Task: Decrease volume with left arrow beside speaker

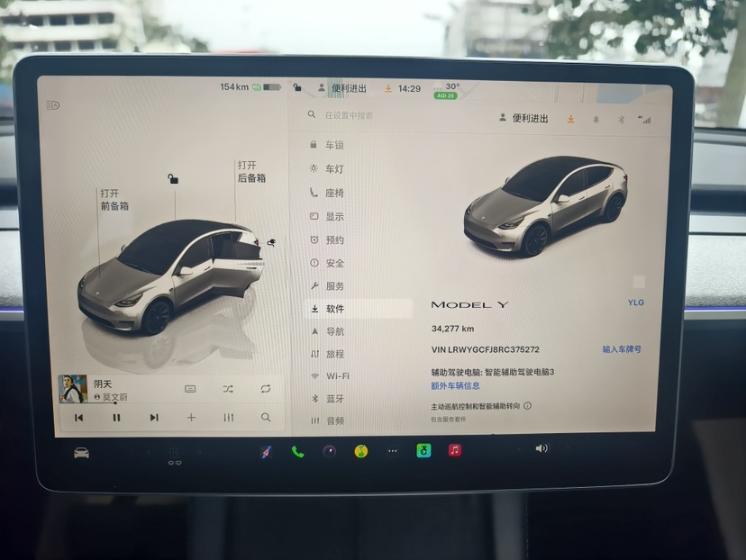Action: (519, 448)
